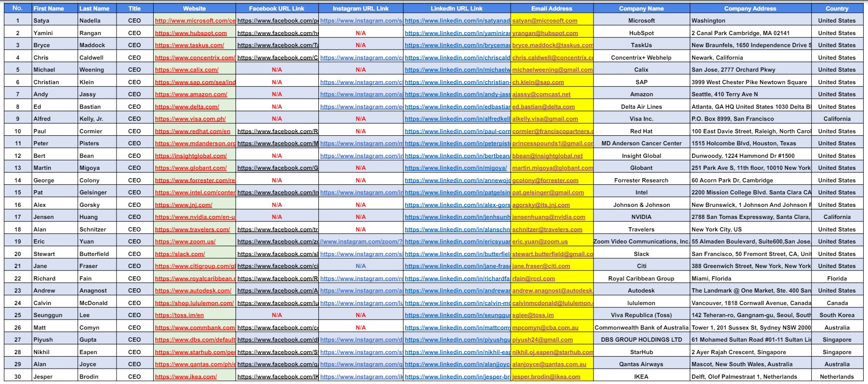Viewport: 868px width, 384px height.
Task: Open the https://www.hubspot.com website link
Action: [191, 33]
